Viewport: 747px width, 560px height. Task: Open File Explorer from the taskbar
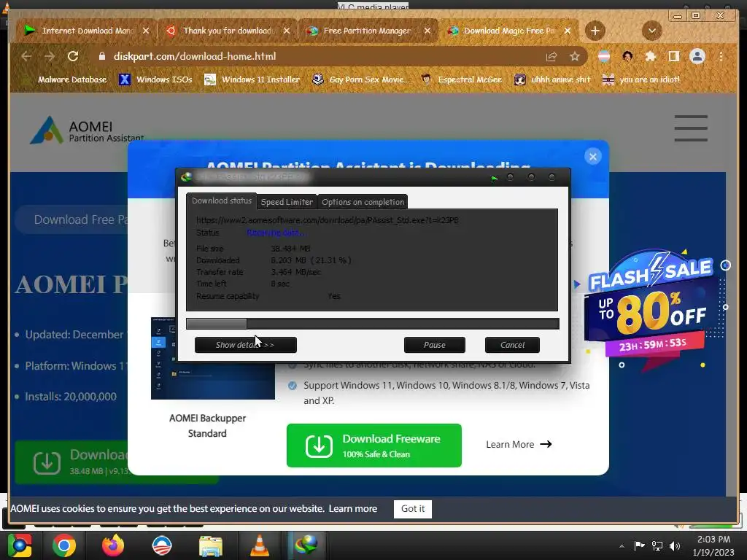tap(211, 546)
